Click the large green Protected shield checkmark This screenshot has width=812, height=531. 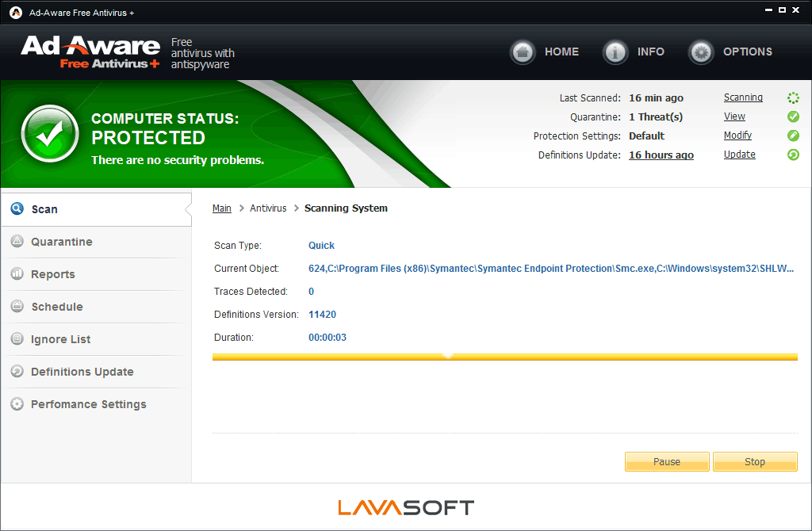coord(50,134)
